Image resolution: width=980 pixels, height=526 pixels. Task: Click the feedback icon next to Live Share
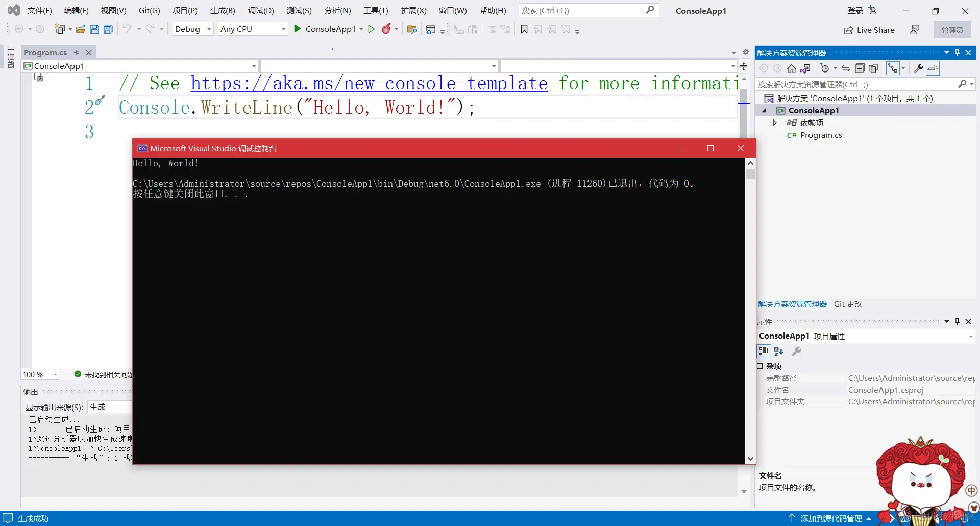915,30
